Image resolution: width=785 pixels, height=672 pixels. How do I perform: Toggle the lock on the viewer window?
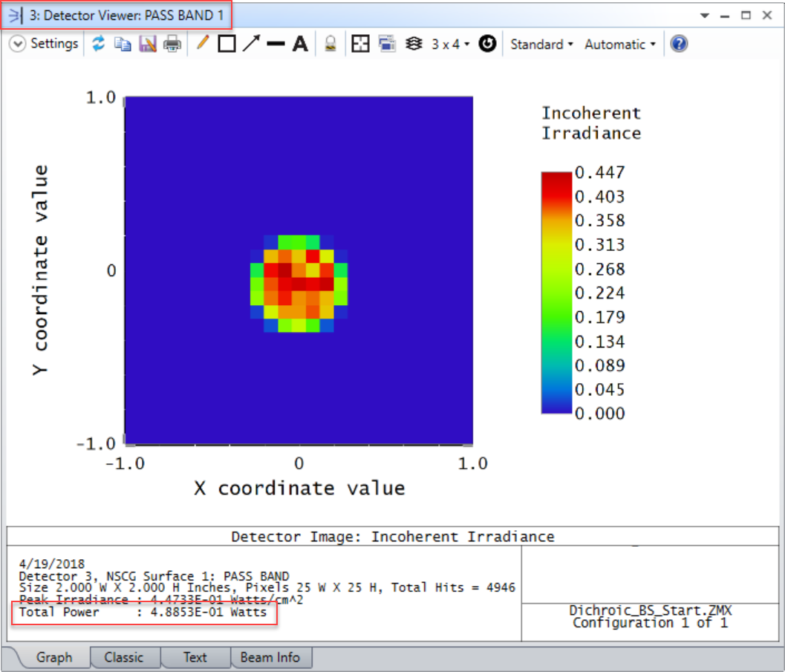tap(330, 44)
